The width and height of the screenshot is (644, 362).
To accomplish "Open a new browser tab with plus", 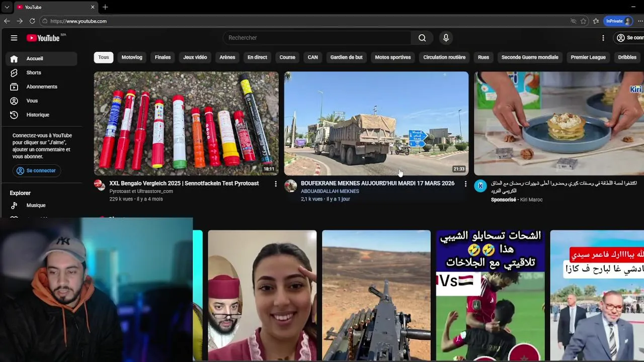I will tap(105, 7).
